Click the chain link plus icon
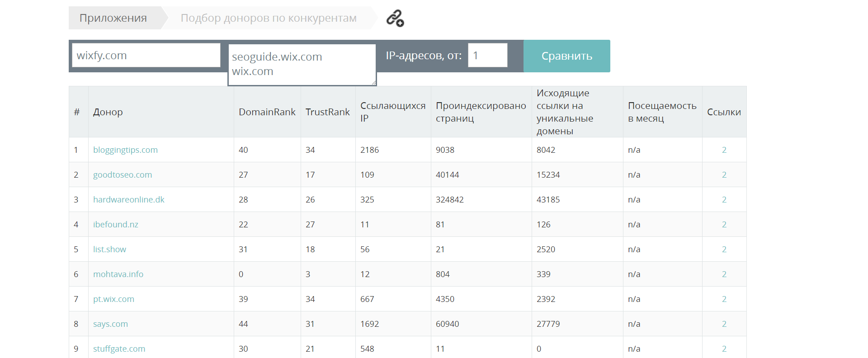Screen dimensions: 868x358 pos(395,19)
